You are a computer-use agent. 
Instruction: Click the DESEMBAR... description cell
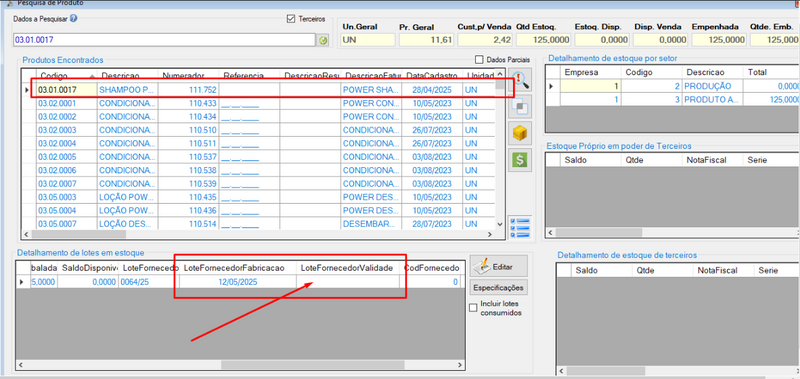coord(371,223)
